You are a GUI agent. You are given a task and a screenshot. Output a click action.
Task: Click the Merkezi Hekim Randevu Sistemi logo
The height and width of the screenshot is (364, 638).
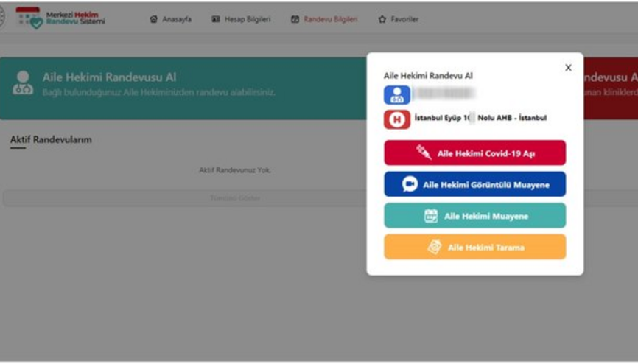coord(60,18)
